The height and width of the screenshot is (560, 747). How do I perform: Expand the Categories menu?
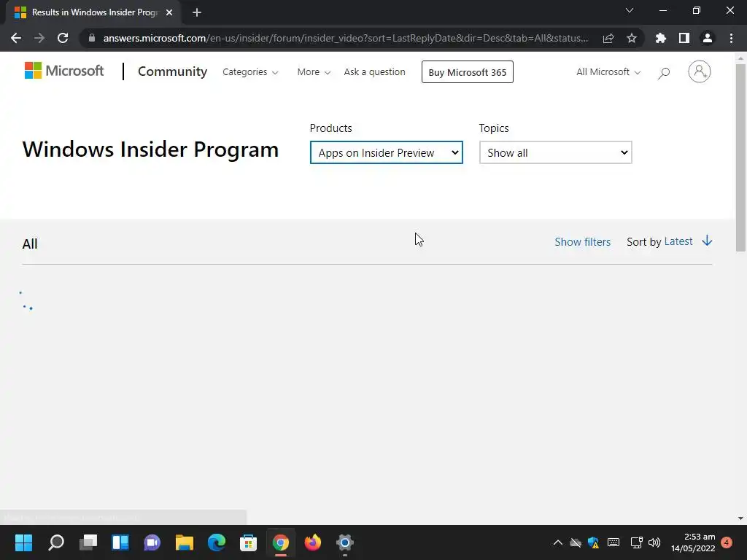point(250,72)
